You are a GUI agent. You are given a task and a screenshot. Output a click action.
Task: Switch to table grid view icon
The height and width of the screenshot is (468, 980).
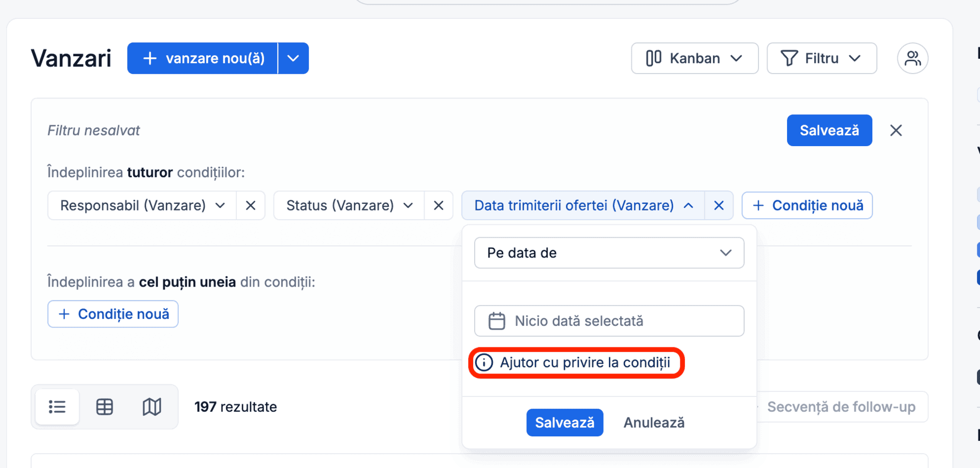click(x=105, y=407)
